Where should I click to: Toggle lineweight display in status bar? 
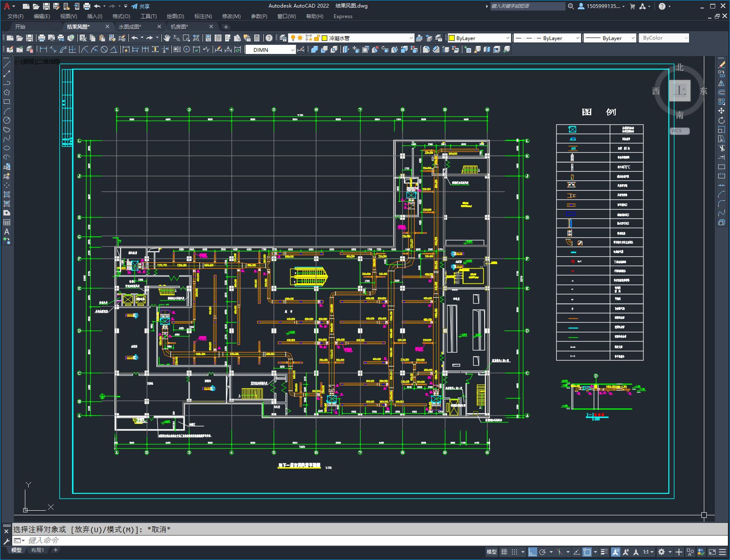(x=604, y=552)
